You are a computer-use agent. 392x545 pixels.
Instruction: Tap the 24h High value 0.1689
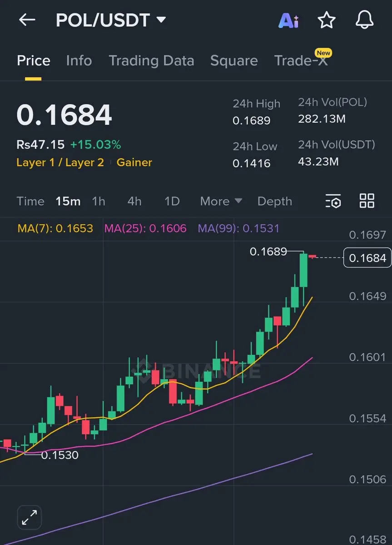tap(252, 120)
